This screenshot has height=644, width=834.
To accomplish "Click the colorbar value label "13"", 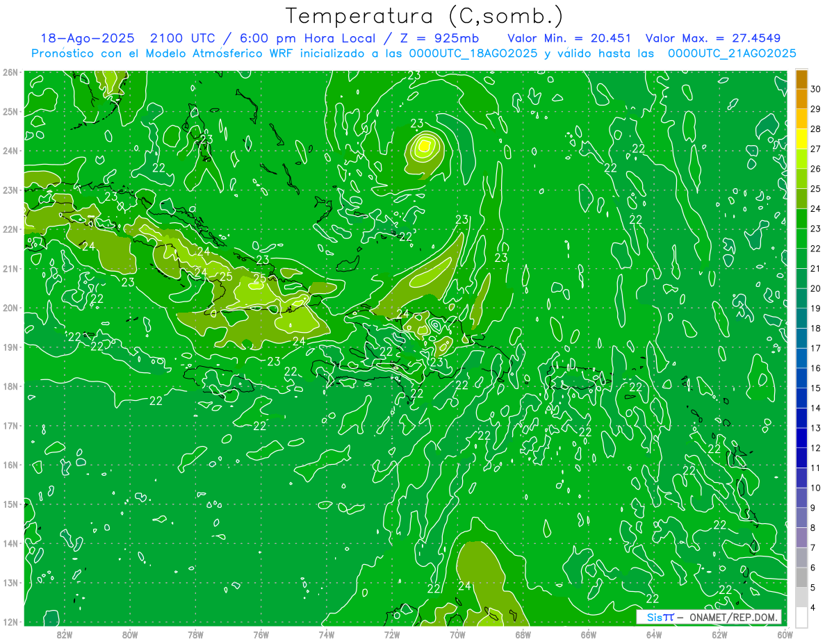I will (x=816, y=428).
